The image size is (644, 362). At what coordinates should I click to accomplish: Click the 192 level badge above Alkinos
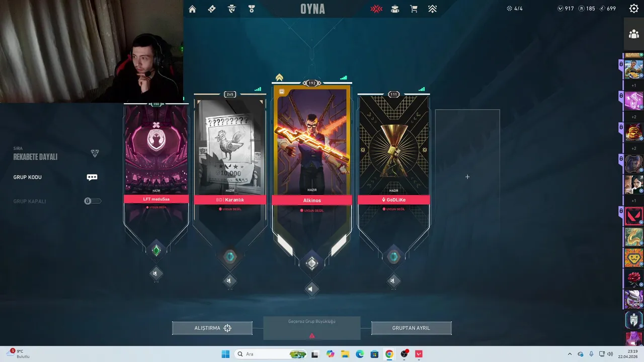click(312, 83)
